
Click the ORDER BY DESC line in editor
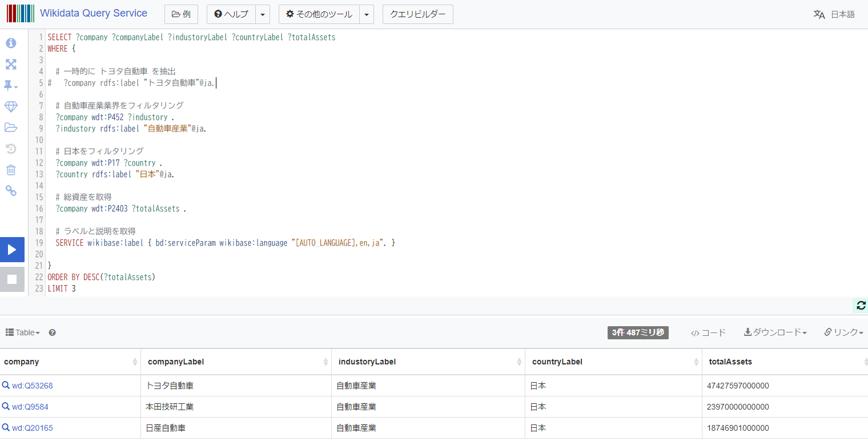(x=102, y=277)
